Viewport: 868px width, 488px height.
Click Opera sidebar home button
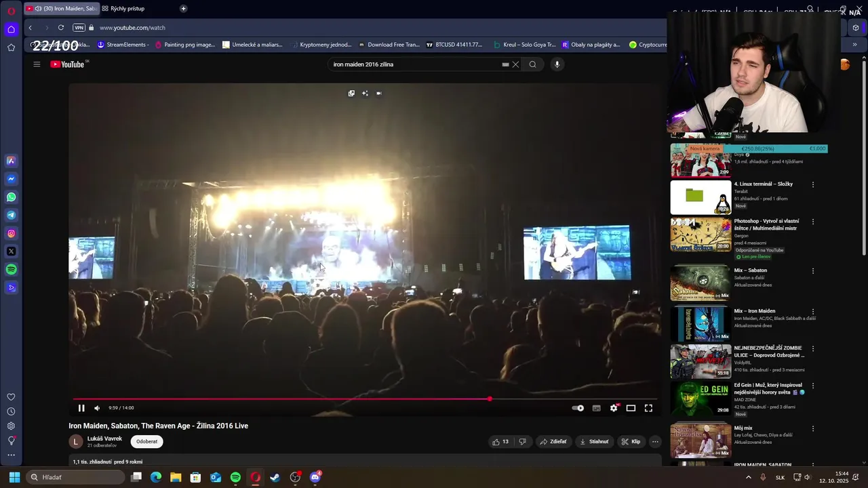tap(11, 29)
